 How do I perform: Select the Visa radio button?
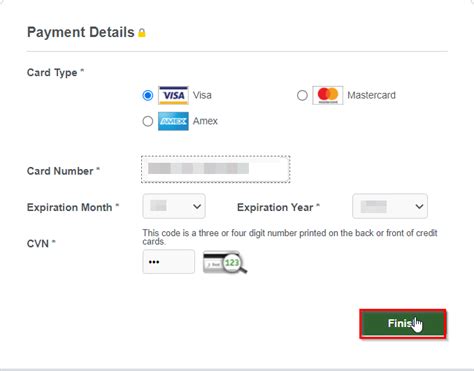[148, 95]
